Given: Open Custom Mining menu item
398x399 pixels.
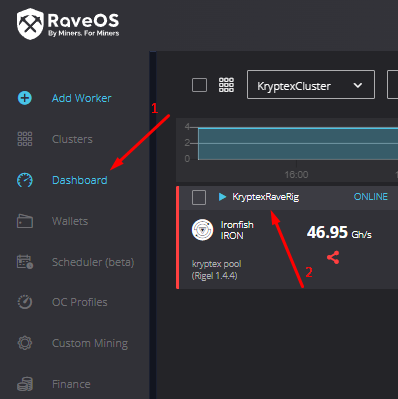Looking at the screenshot, I should point(90,343).
